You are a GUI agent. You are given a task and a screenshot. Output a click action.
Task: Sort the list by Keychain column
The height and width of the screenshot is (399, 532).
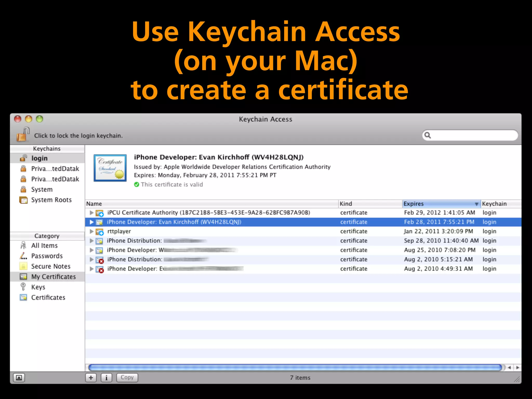coord(501,204)
